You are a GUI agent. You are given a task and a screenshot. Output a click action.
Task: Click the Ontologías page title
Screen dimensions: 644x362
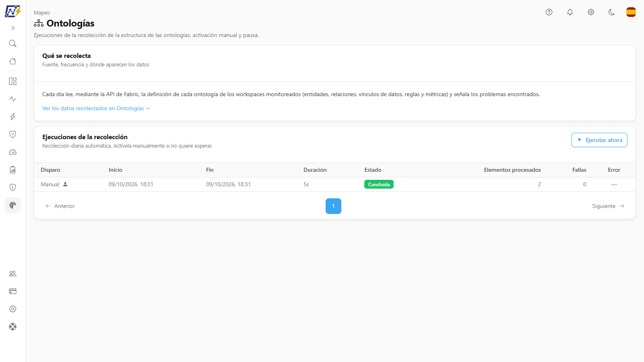click(x=70, y=23)
